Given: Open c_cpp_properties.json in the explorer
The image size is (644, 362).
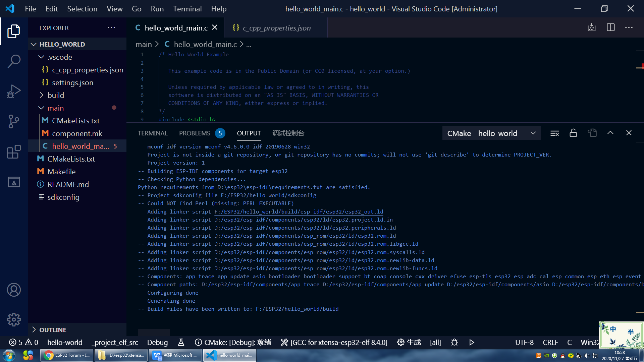Looking at the screenshot, I should click(77, 70).
